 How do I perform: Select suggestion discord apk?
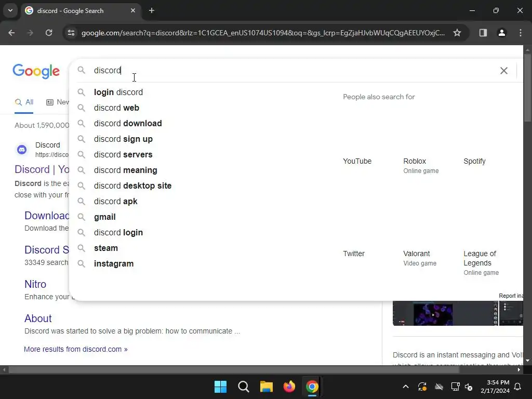click(204, 202)
